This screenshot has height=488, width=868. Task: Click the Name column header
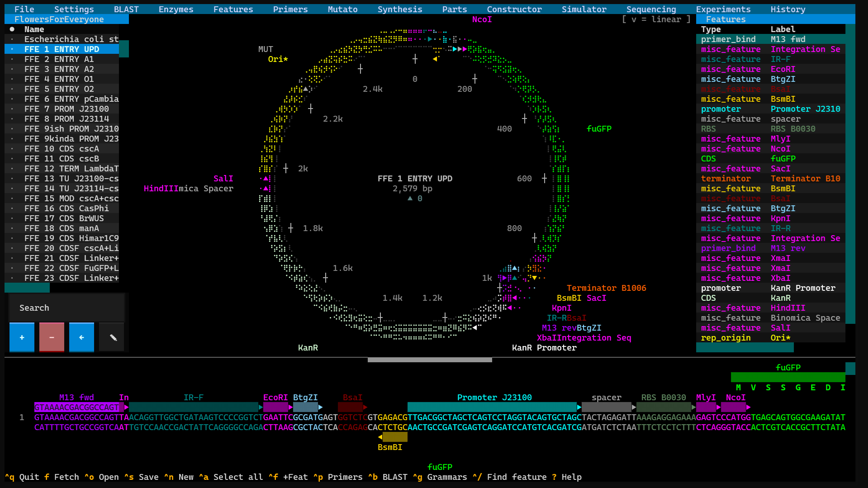pos(34,29)
